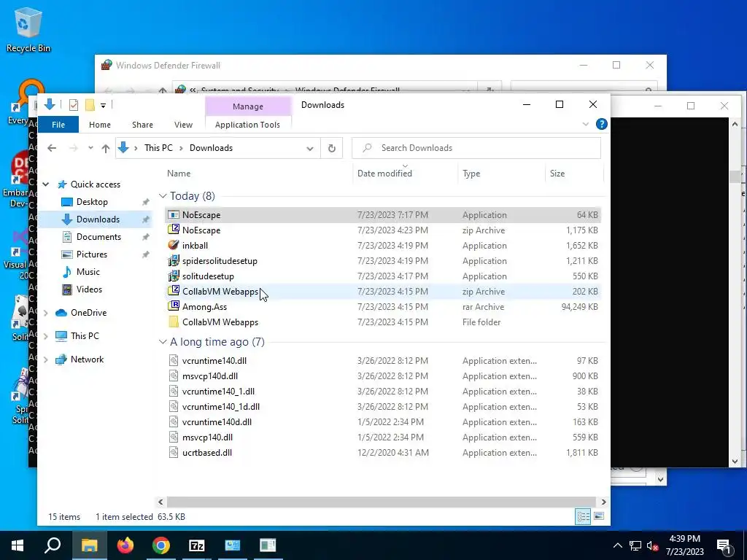Select the inkball application icon
This screenshot has width=747, height=560.
pyautogui.click(x=174, y=245)
